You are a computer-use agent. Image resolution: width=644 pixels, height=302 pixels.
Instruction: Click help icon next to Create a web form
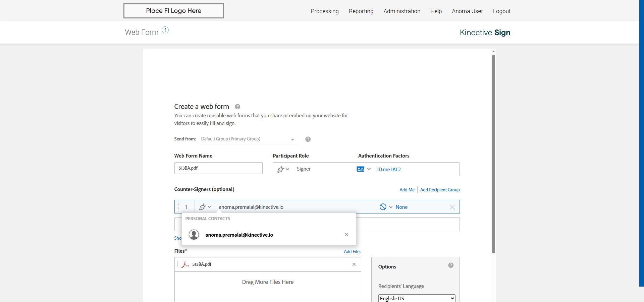(x=237, y=107)
